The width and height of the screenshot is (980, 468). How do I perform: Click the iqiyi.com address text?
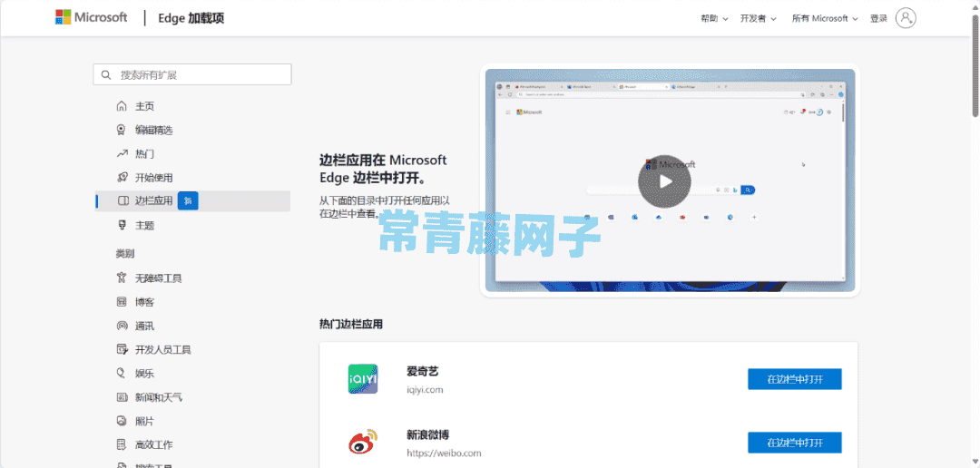pyautogui.click(x=425, y=390)
